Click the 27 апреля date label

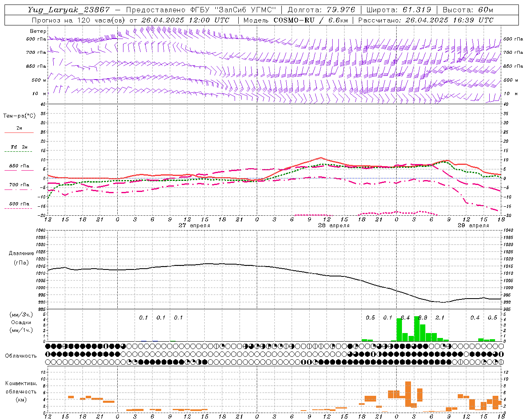point(194,226)
